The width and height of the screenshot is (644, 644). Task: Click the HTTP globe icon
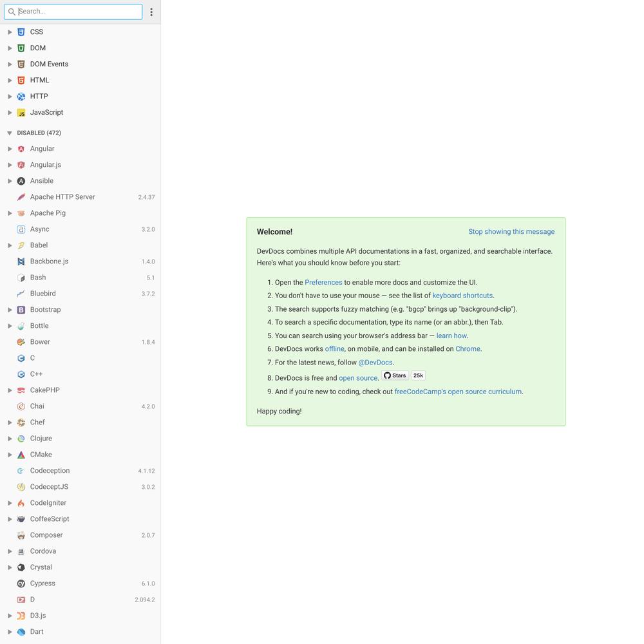click(x=21, y=96)
